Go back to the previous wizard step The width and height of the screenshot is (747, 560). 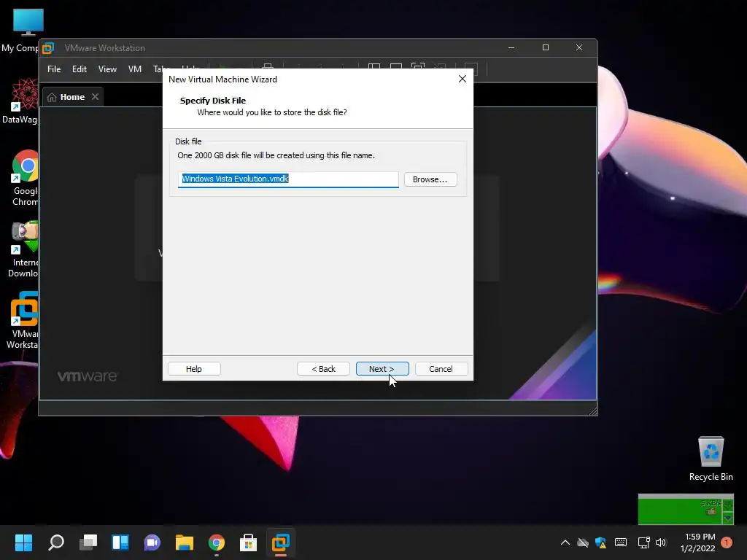tap(323, 368)
